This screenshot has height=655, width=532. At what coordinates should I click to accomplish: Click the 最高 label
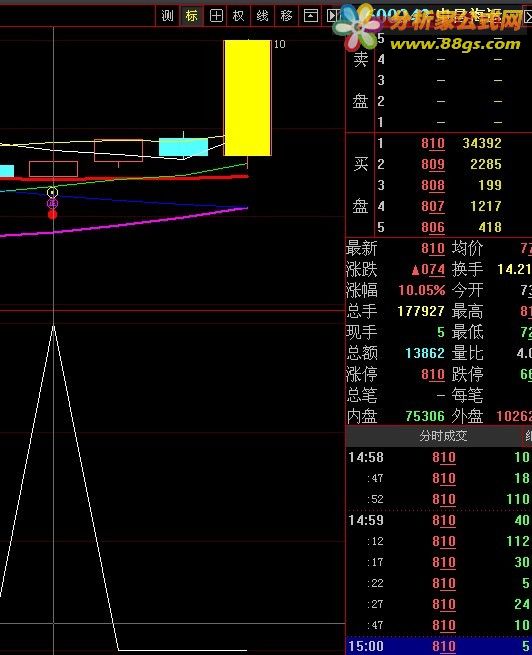(468, 311)
